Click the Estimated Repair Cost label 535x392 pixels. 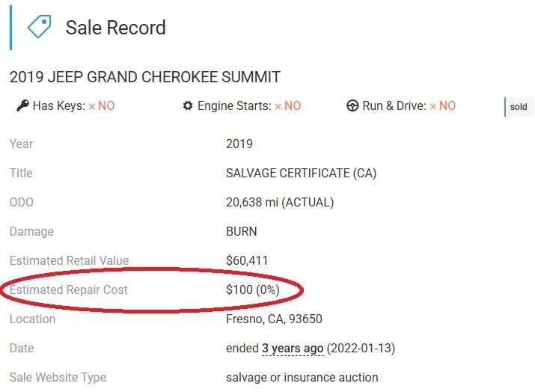pyautogui.click(x=69, y=290)
